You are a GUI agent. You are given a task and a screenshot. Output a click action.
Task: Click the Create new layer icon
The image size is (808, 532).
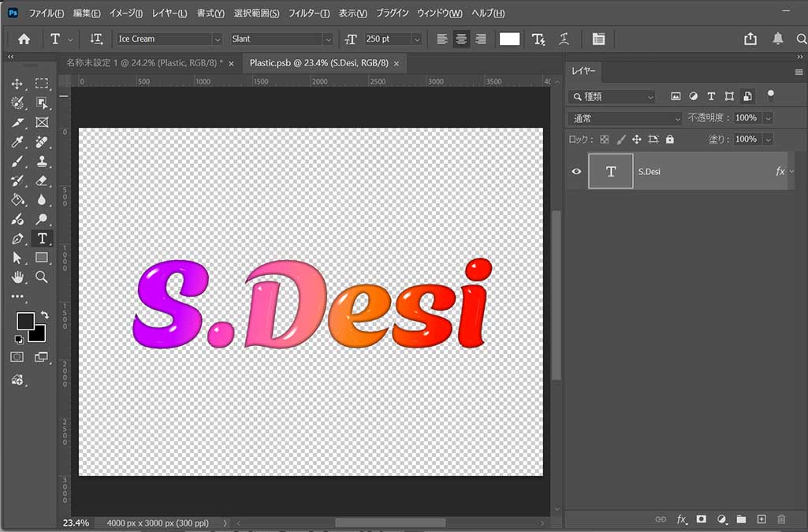coord(761,519)
